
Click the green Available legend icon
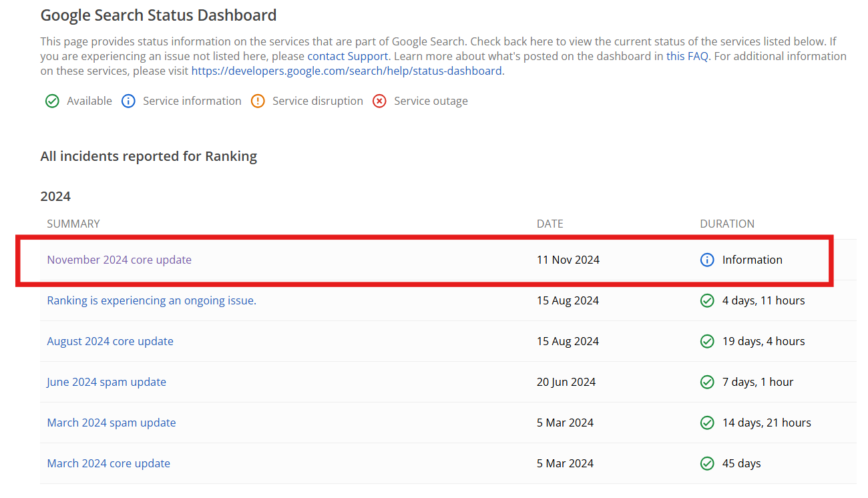pos(52,101)
